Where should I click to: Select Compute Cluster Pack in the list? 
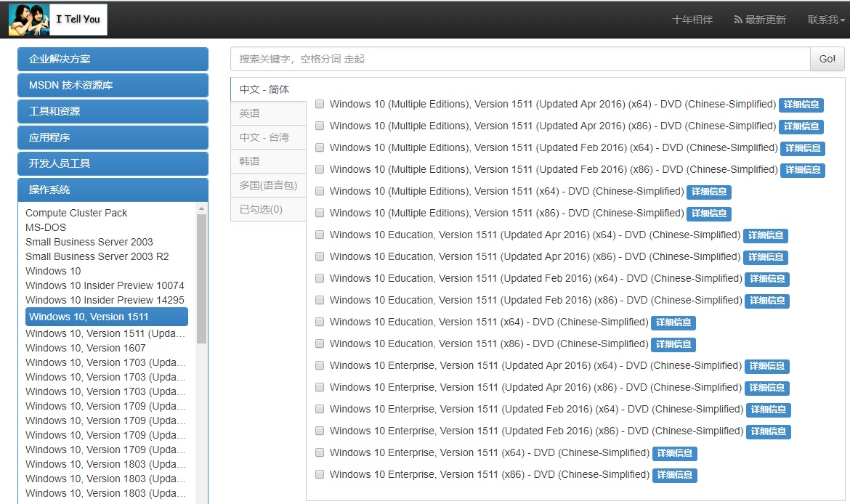76,213
